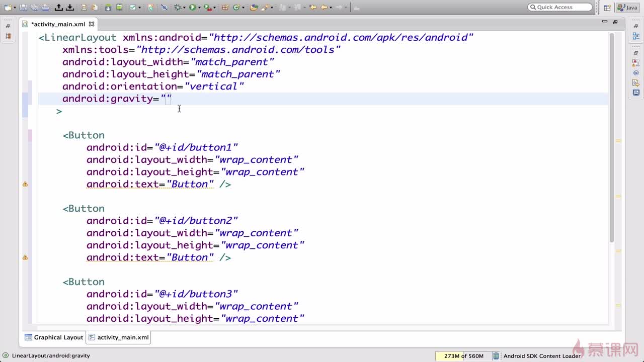644x362 pixels.
Task: Click the topmost overview ruler warning marker
Action: click(618, 141)
